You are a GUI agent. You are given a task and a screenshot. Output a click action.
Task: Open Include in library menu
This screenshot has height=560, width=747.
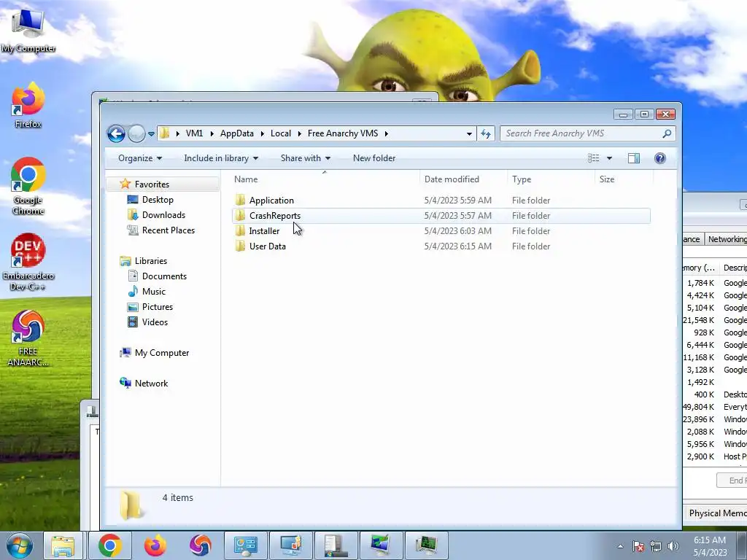pyautogui.click(x=221, y=158)
